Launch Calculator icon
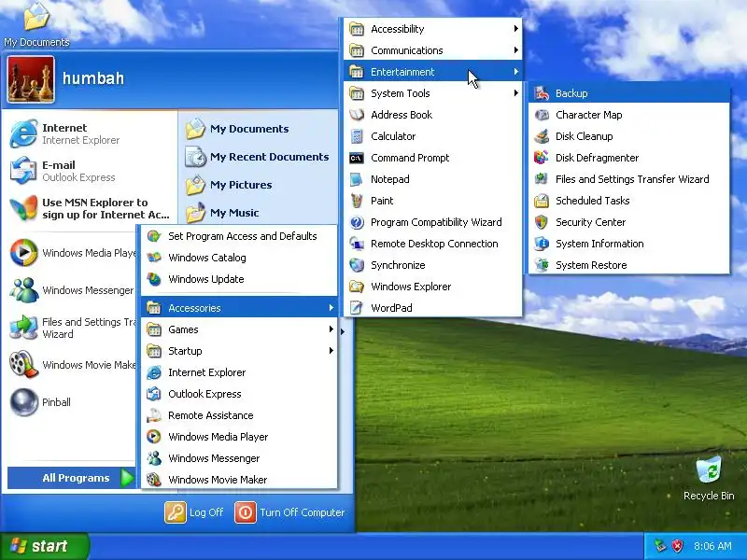The height and width of the screenshot is (560, 747). click(x=357, y=136)
